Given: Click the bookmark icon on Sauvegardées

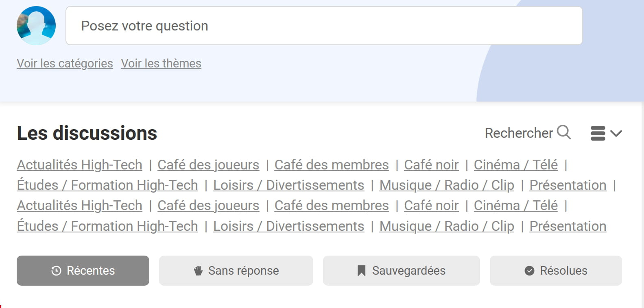Looking at the screenshot, I should coord(361,271).
